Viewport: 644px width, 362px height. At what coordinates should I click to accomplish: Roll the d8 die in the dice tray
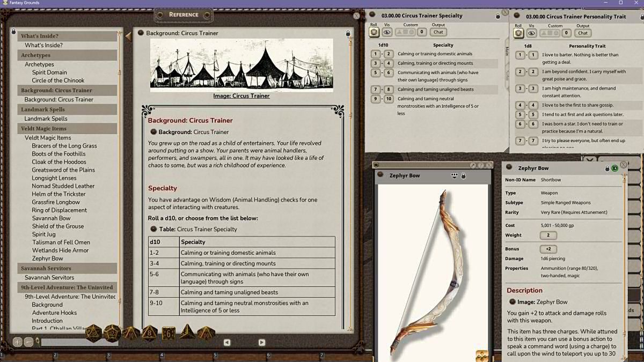point(150,333)
